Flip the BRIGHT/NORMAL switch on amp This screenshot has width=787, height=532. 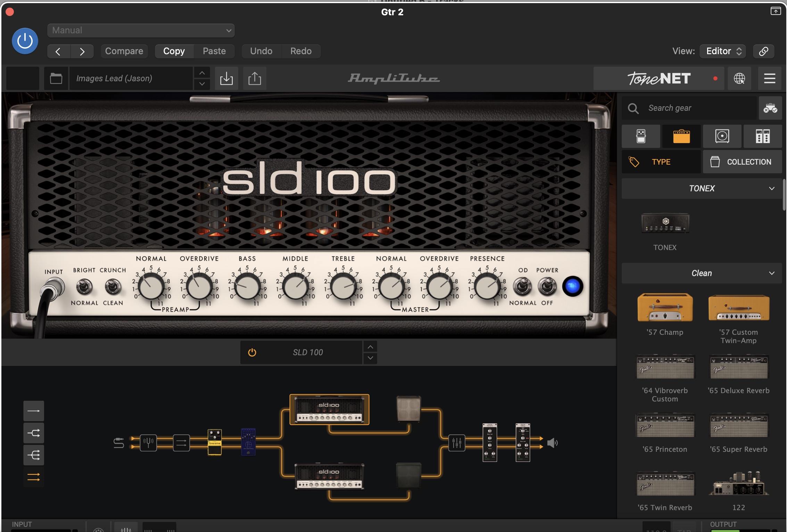pos(84,286)
